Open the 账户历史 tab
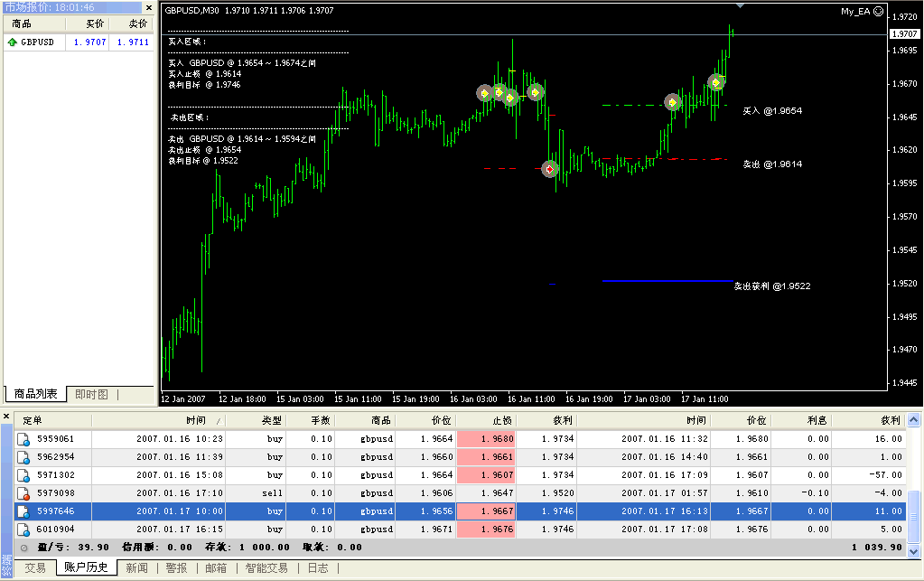The image size is (924, 581). coord(86,567)
